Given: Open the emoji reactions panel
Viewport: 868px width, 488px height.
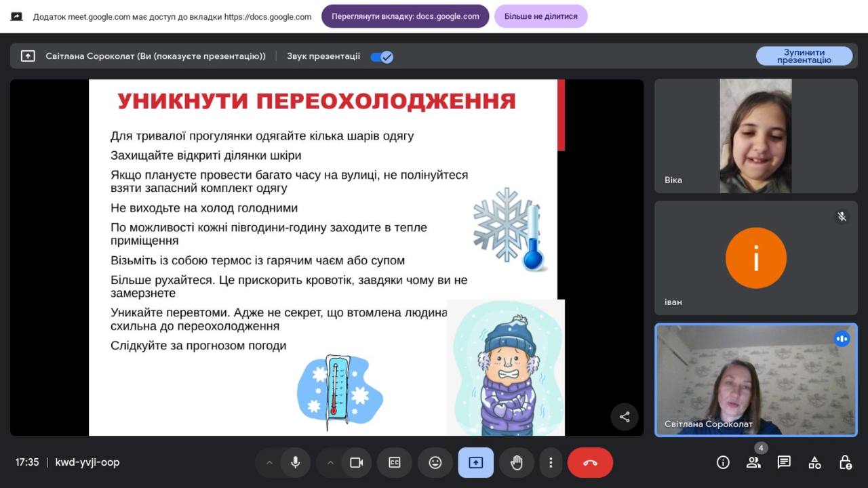Looking at the screenshot, I should click(x=435, y=462).
